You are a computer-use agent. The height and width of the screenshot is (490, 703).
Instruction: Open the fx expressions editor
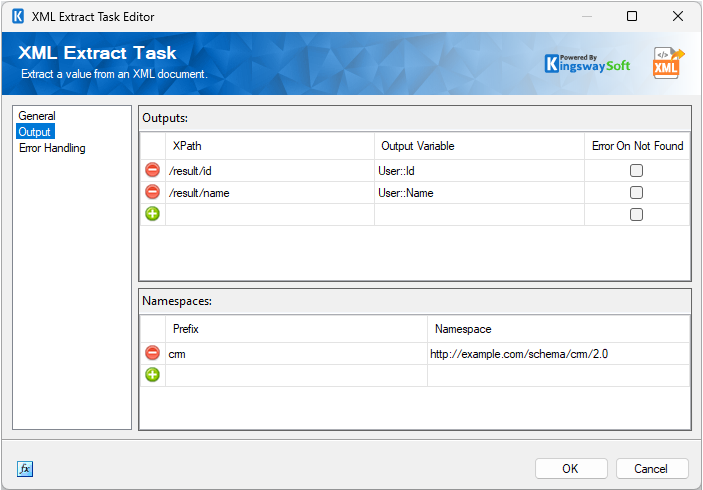[25, 469]
